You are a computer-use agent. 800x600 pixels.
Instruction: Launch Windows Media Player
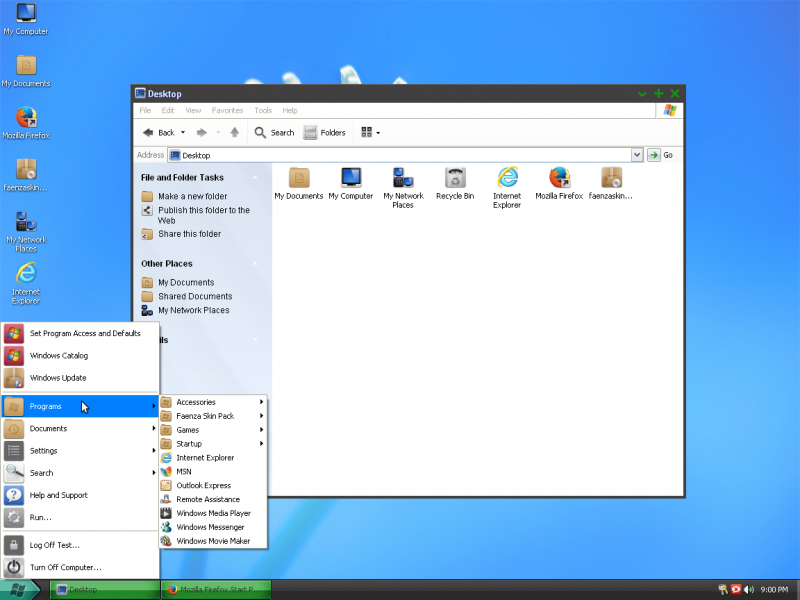coord(213,513)
